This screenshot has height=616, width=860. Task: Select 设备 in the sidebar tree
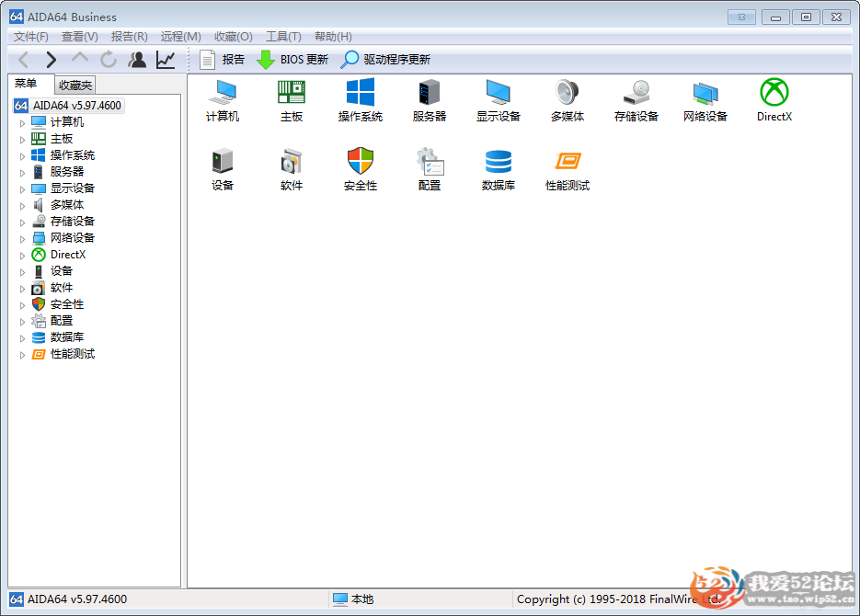click(x=62, y=270)
